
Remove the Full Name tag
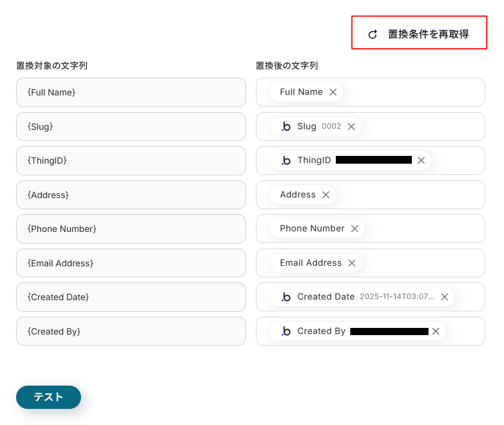333,92
